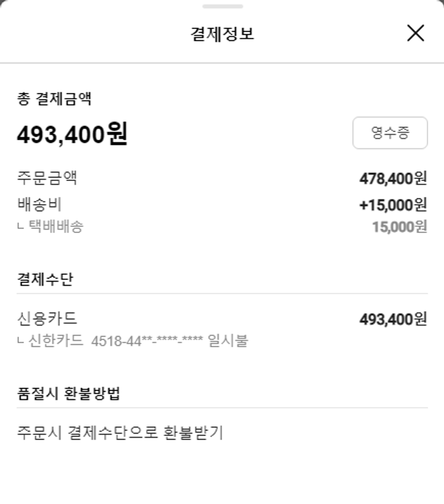
Task: Click the +15,000원 shipping fee amount
Action: point(393,205)
